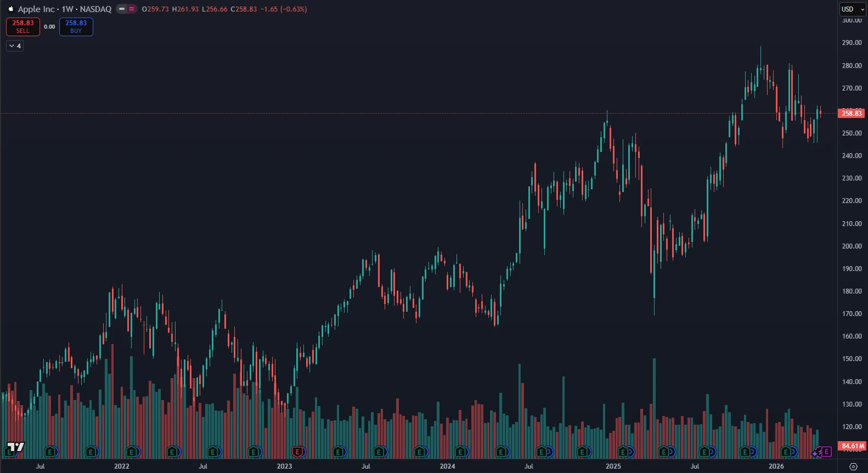Click the 258.83 BUY button

tap(76, 27)
